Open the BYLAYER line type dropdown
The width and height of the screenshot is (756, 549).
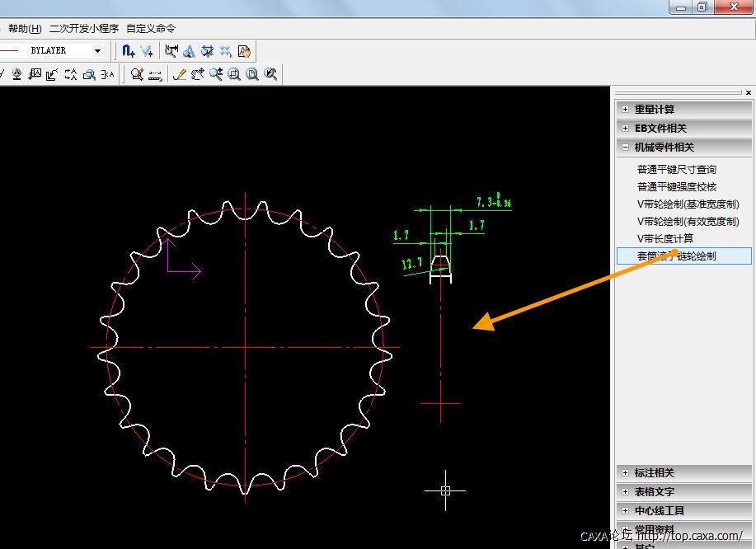pos(97,51)
